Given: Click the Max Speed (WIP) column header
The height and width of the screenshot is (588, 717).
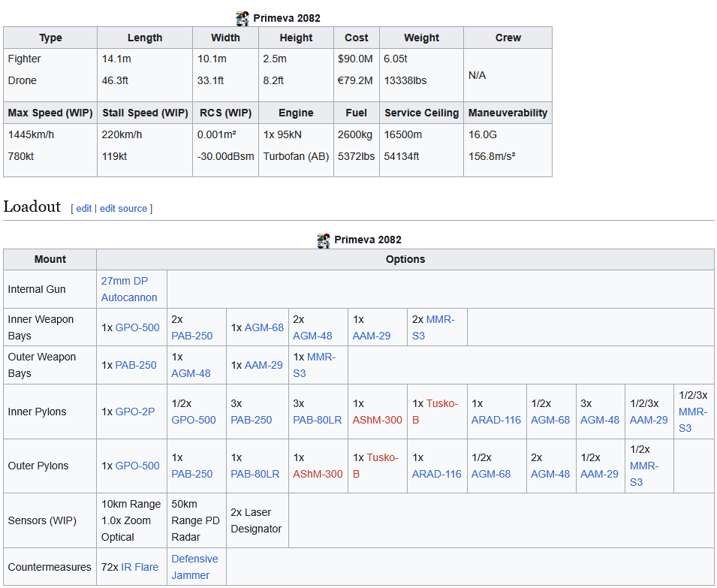Looking at the screenshot, I should coord(50,113).
